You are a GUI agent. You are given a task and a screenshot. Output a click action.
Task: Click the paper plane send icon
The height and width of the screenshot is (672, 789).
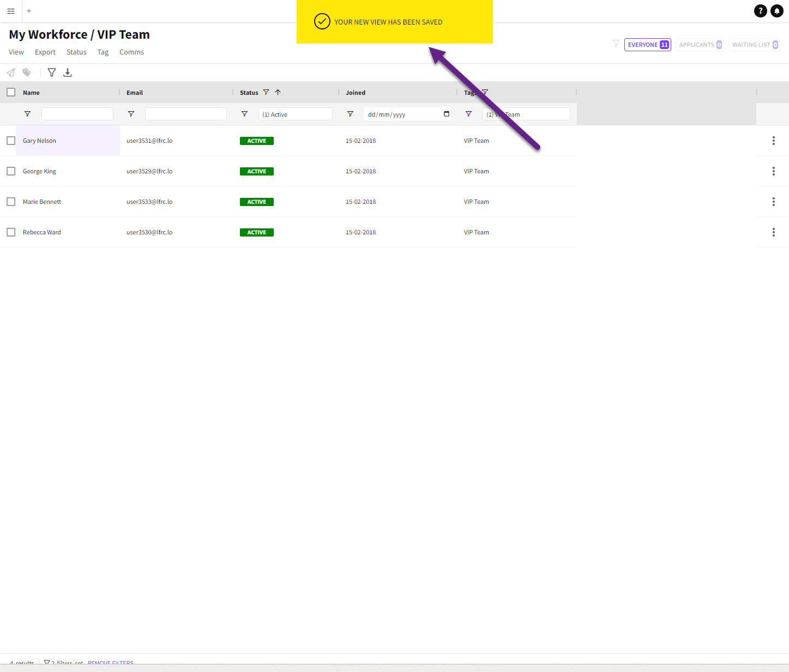pos(11,72)
